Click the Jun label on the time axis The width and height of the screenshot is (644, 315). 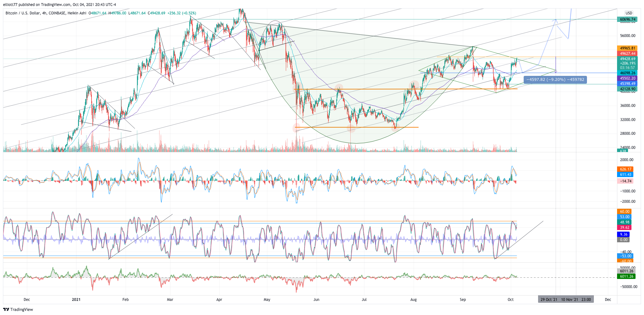(x=317, y=300)
